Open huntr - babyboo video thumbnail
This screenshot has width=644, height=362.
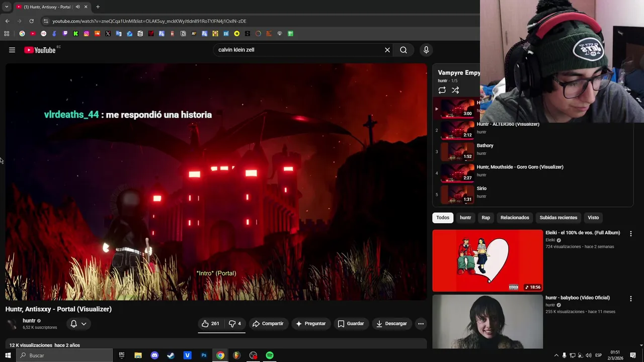(x=488, y=322)
